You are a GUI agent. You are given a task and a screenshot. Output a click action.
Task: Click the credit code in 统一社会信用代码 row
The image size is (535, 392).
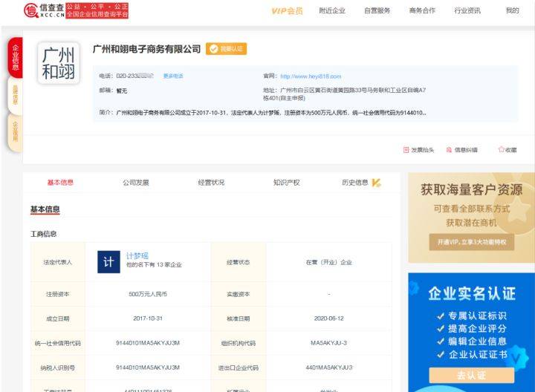pos(148,343)
